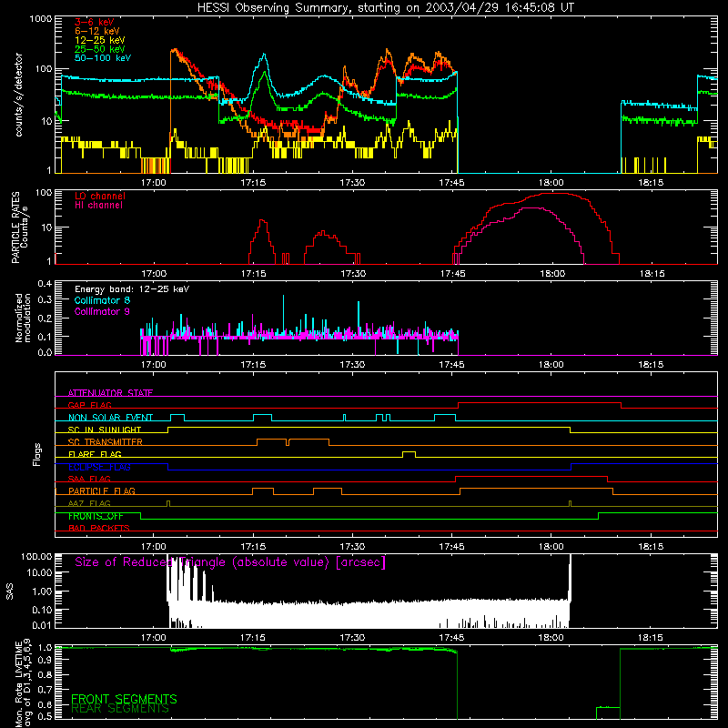Click the Flags axis label

pyautogui.click(x=37, y=454)
